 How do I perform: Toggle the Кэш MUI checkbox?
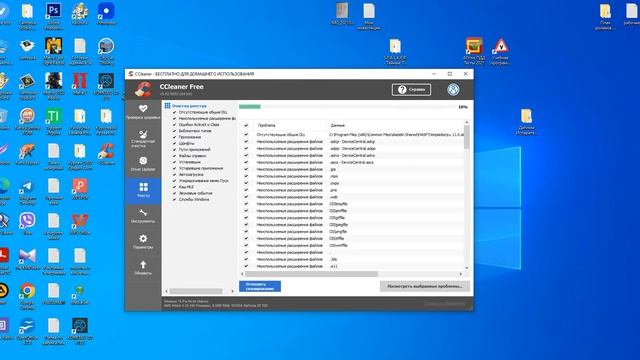pos(174,187)
